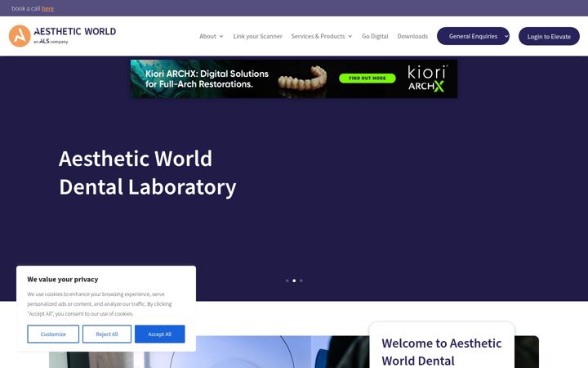
Task: Select the third slider dot
Action: pos(301,280)
